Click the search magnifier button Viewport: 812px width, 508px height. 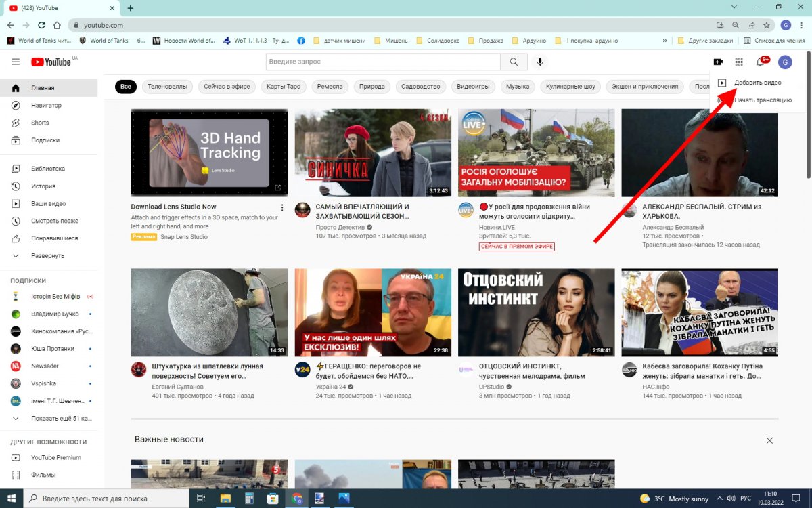click(x=514, y=62)
